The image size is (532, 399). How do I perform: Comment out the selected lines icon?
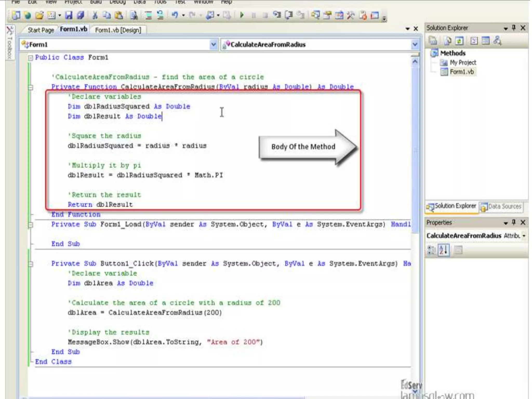[149, 15]
